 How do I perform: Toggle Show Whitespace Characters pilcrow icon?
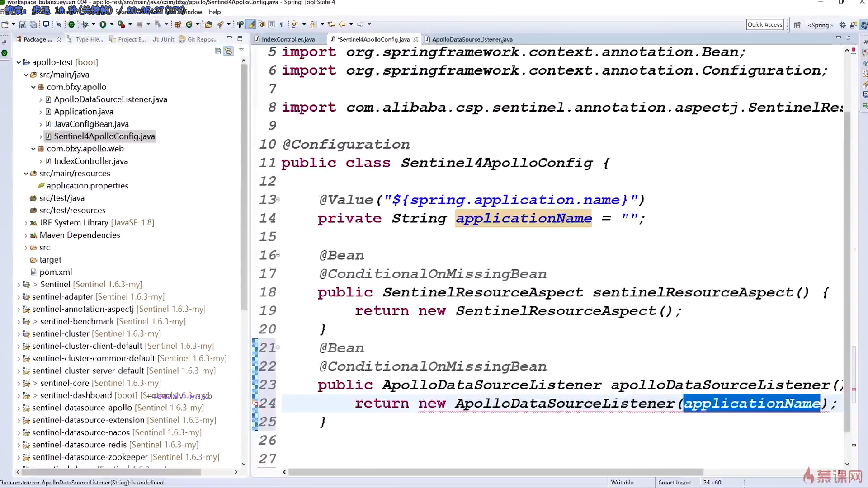(282, 24)
